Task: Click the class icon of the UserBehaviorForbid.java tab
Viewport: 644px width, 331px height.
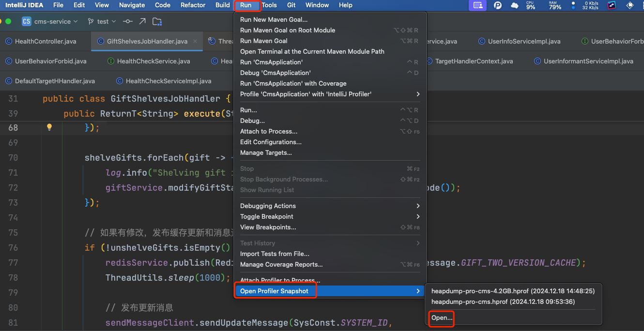Action: (9, 61)
